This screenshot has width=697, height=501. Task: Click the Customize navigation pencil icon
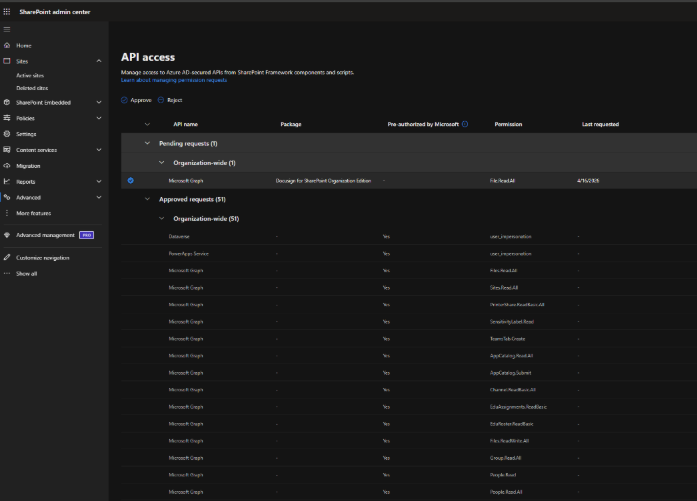coord(7,257)
